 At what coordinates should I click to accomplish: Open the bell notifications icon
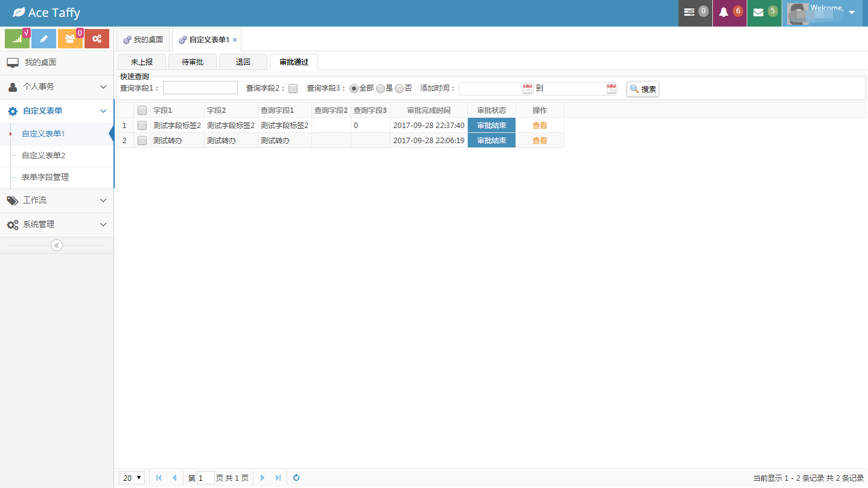[x=723, y=12]
